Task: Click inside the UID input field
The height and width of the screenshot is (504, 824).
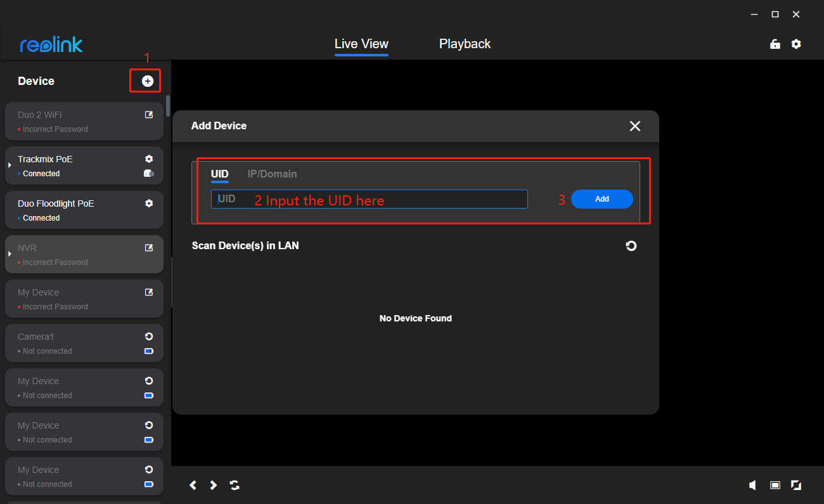Action: 369,199
